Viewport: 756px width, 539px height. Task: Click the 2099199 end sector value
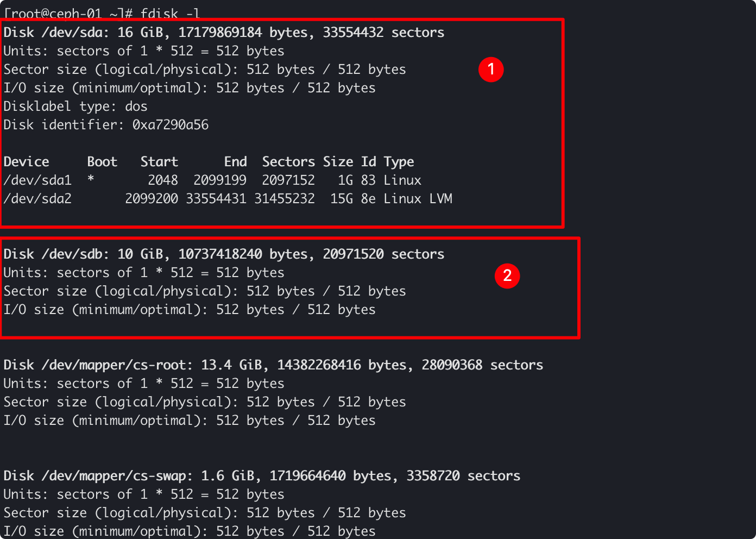[x=220, y=180]
